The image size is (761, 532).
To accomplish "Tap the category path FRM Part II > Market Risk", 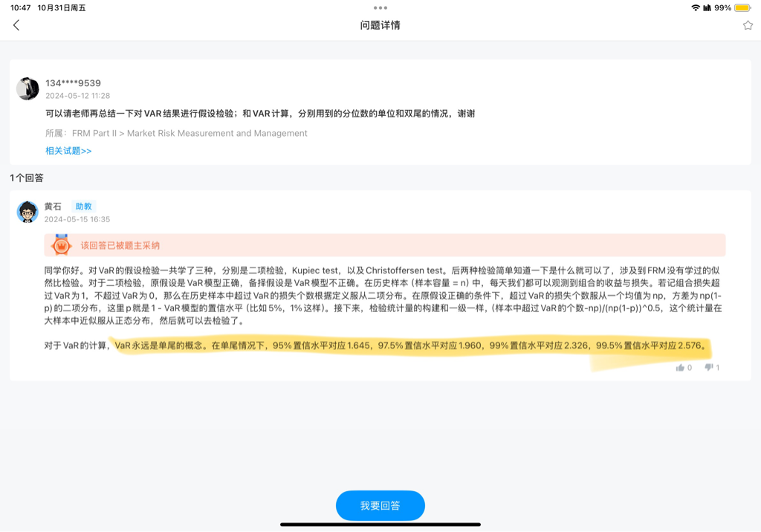I will (x=190, y=133).
